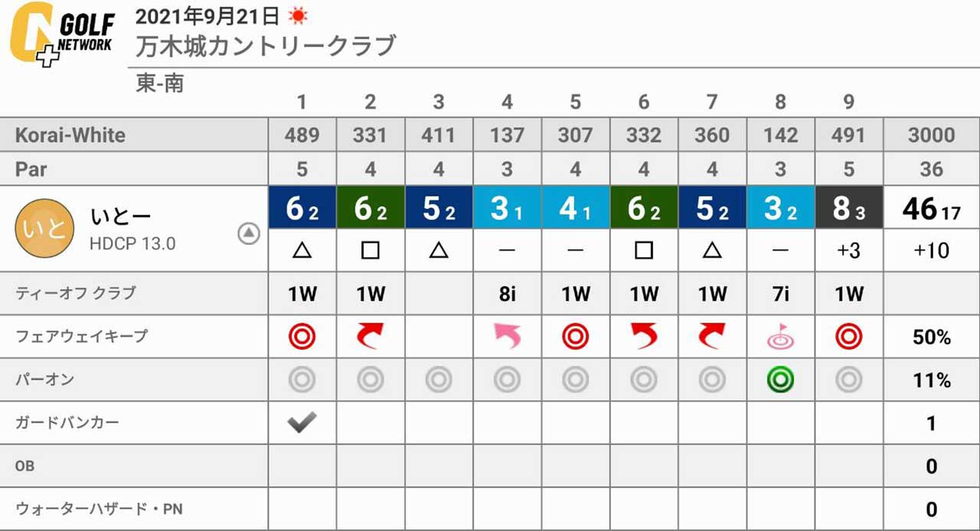Screen dimensions: 980x531
Task: Select the hole 1 score cell showing 6
Action: [x=302, y=207]
